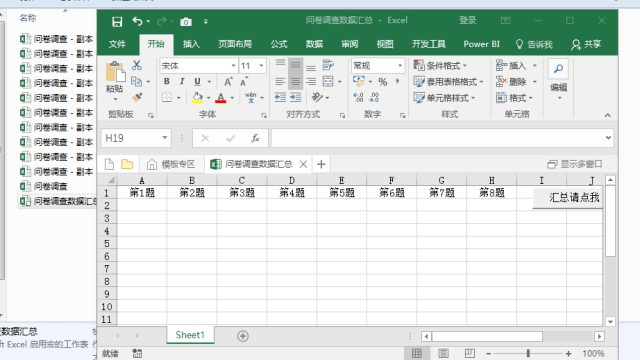
Task: Switch to the 公式 ribbon tab
Action: pyautogui.click(x=279, y=44)
